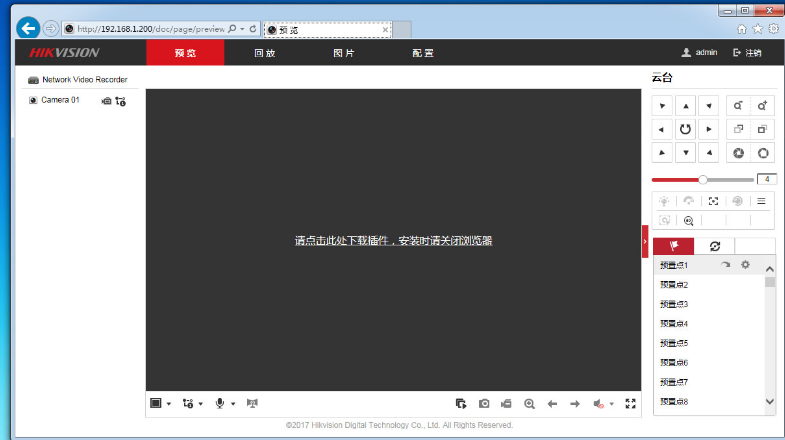
Task: Go to next page arrow
Action: pyautogui.click(x=575, y=403)
